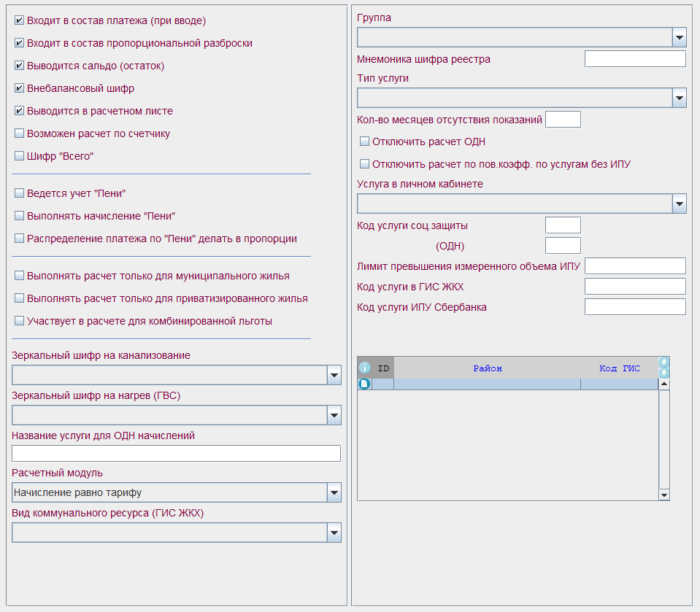
Task: Open 'Зеркальный шифр на нагрев (ГВС)' dropdown
Action: click(334, 415)
